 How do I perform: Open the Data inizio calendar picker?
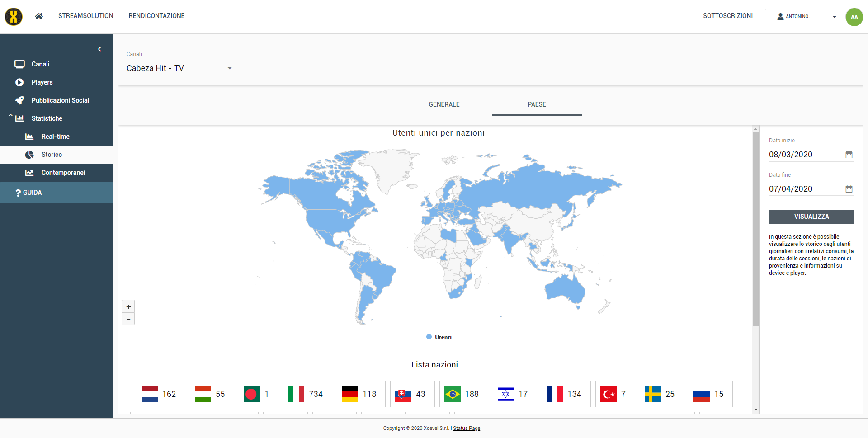coord(849,155)
